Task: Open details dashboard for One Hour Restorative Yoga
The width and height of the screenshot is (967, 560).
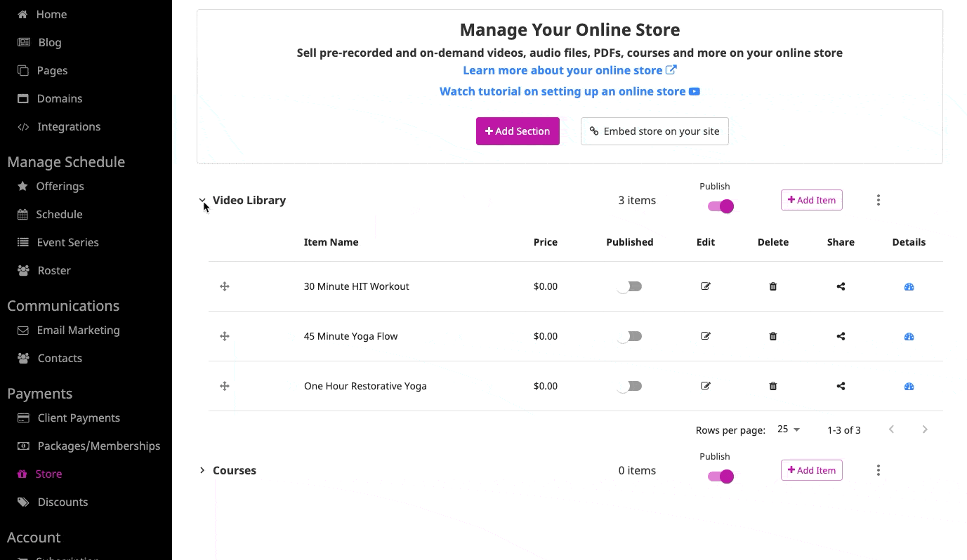Action: click(909, 386)
